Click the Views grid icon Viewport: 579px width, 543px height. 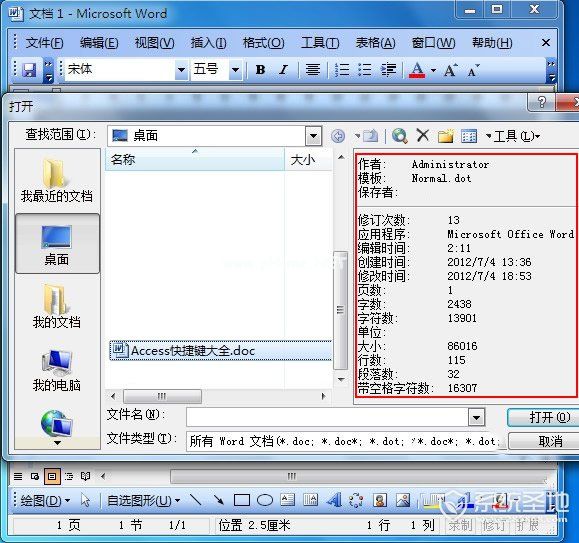point(469,136)
